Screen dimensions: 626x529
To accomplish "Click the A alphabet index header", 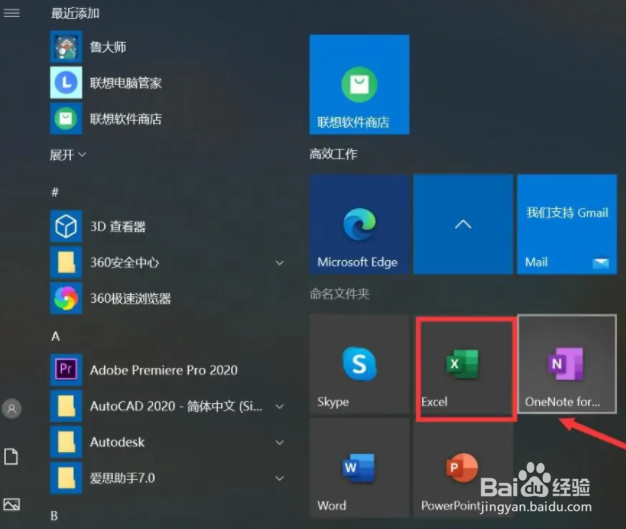I will [x=55, y=337].
